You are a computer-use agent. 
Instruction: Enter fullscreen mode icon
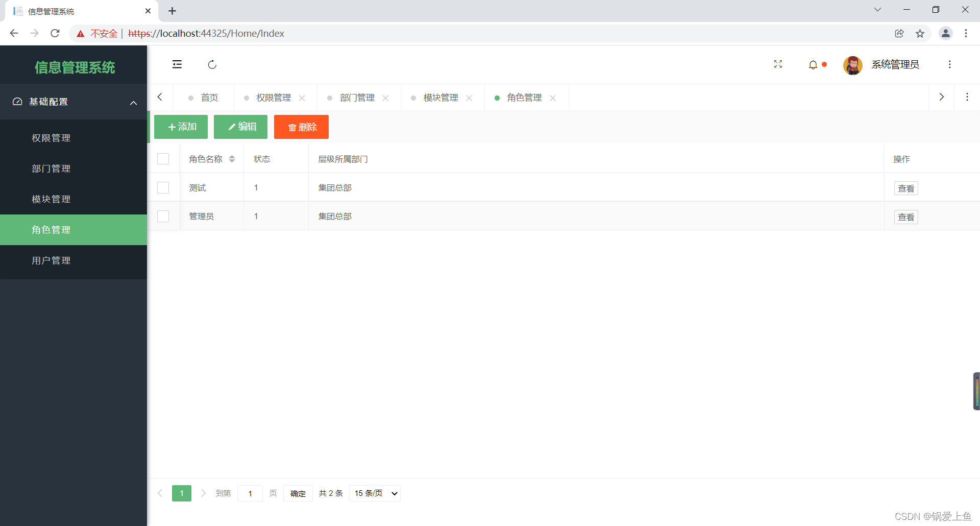[x=778, y=64]
